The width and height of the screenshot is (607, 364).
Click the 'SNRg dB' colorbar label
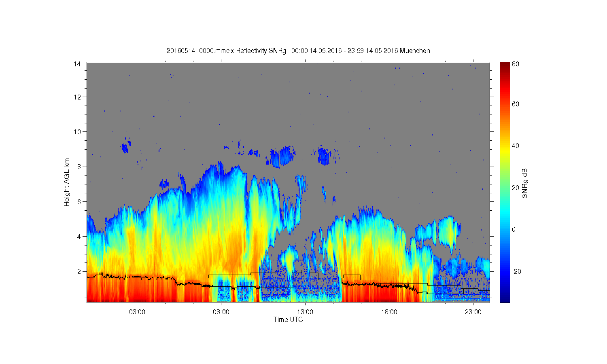click(x=525, y=183)
